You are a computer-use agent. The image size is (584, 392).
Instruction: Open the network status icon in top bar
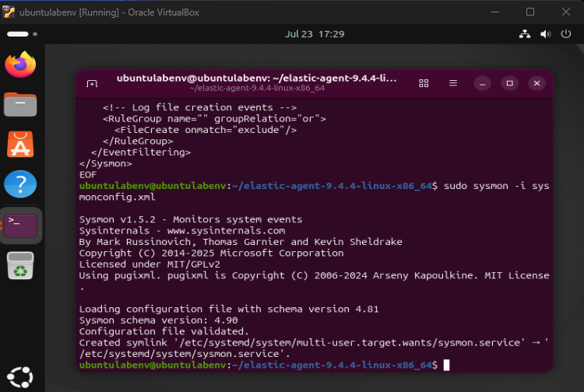point(525,34)
